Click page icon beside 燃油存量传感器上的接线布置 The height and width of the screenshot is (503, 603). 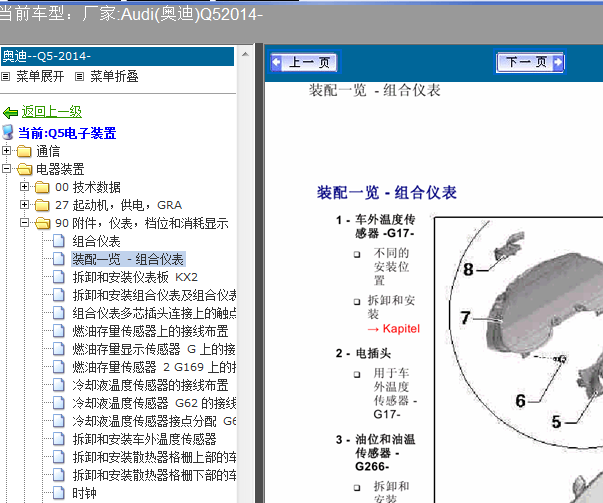pos(58,331)
